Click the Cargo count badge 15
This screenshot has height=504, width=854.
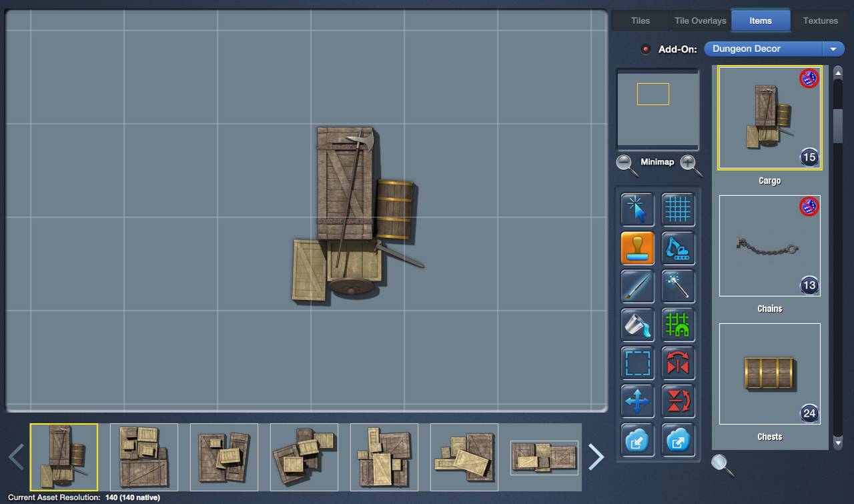point(809,158)
